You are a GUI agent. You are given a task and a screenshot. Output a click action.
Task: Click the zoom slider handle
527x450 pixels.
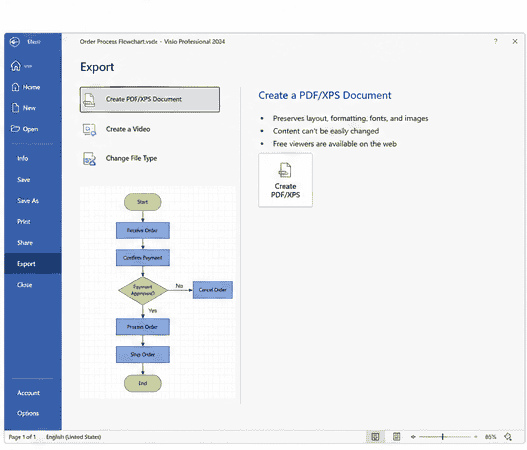tap(443, 437)
